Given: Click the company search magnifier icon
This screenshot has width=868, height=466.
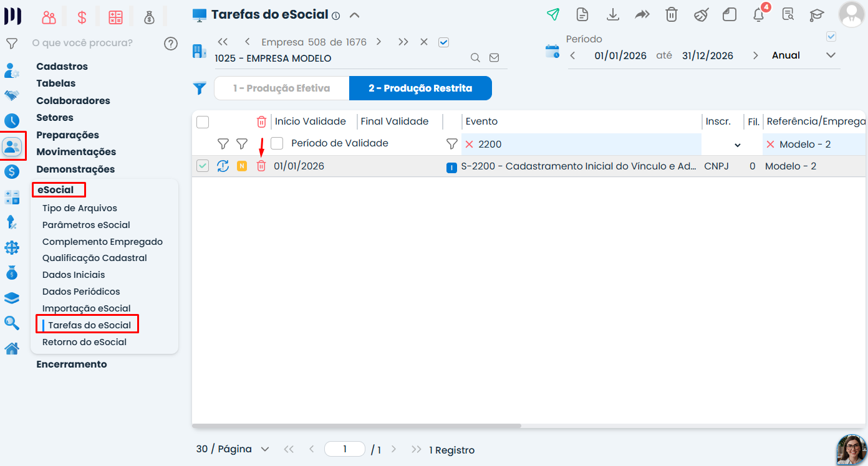Looking at the screenshot, I should click(x=475, y=58).
